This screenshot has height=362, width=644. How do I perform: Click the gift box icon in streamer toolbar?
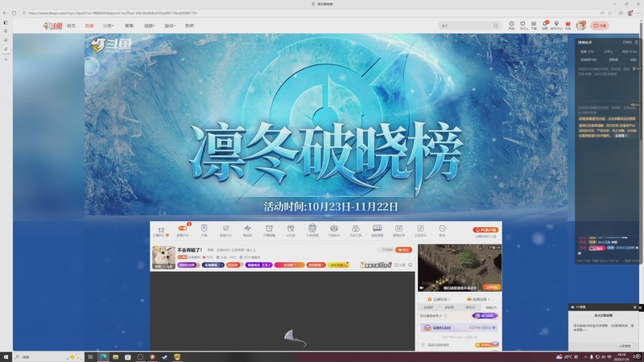pos(291,230)
